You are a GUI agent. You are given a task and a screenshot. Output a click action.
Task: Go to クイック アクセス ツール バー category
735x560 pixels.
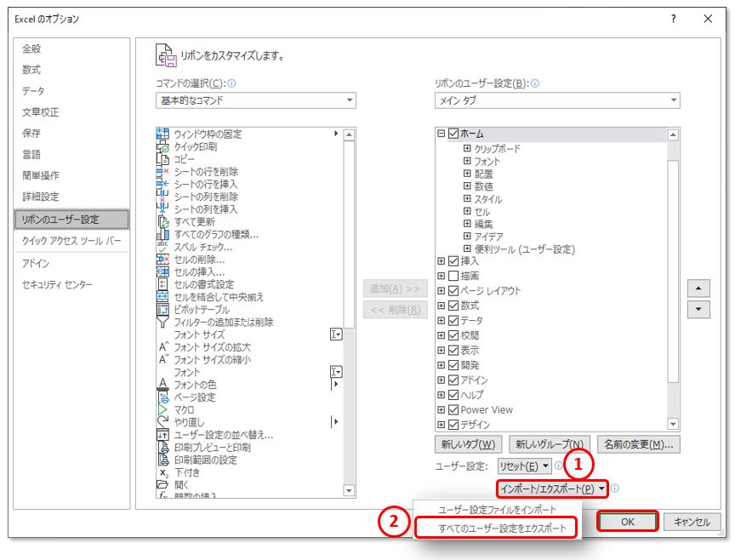71,241
